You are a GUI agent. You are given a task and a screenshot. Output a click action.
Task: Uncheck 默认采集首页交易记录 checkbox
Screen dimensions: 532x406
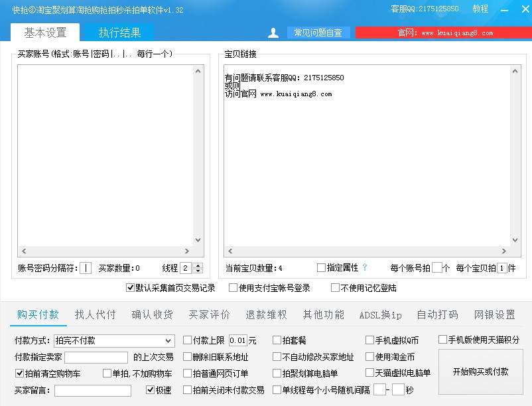tap(131, 288)
